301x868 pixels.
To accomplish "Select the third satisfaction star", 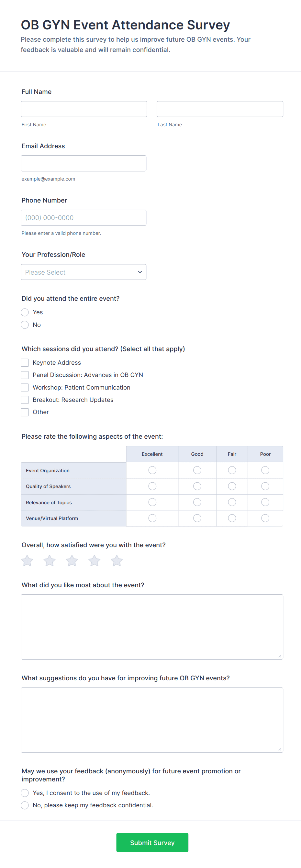I will 72,561.
